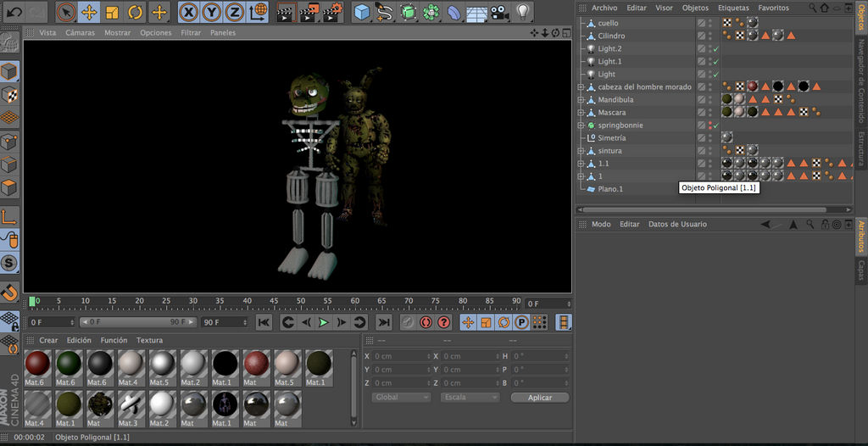Click the timeline marker at frame 45

pyautogui.click(x=274, y=301)
